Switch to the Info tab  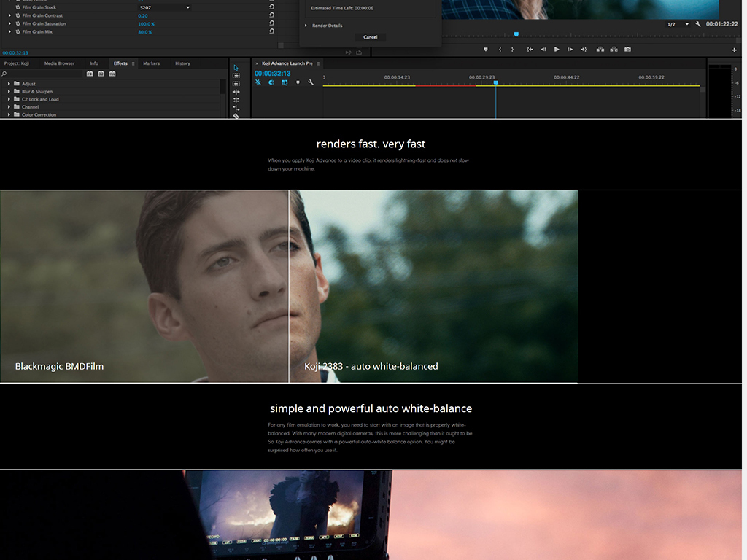point(94,63)
